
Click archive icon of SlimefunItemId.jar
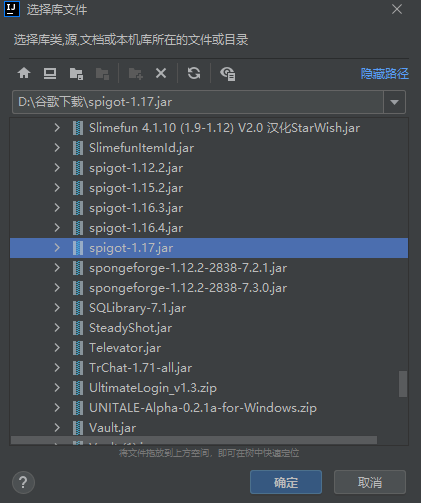tap(78, 148)
